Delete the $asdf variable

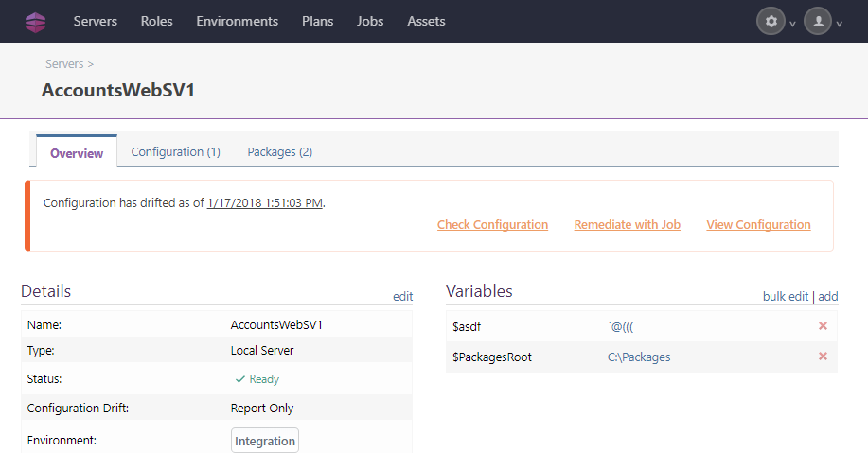(x=823, y=326)
